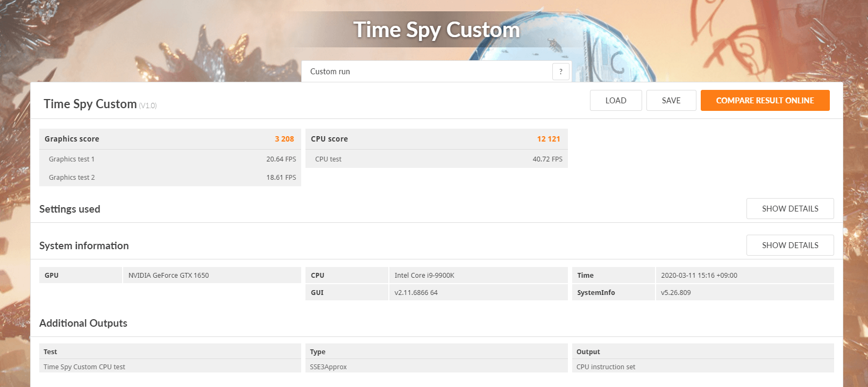Click the CPU instruction set output cell

pyautogui.click(x=703, y=367)
